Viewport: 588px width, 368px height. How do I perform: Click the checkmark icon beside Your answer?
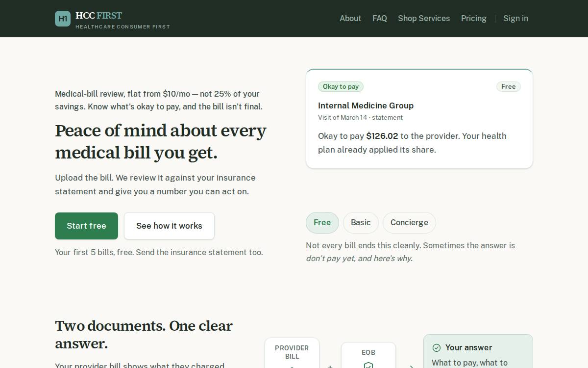pyautogui.click(x=437, y=348)
